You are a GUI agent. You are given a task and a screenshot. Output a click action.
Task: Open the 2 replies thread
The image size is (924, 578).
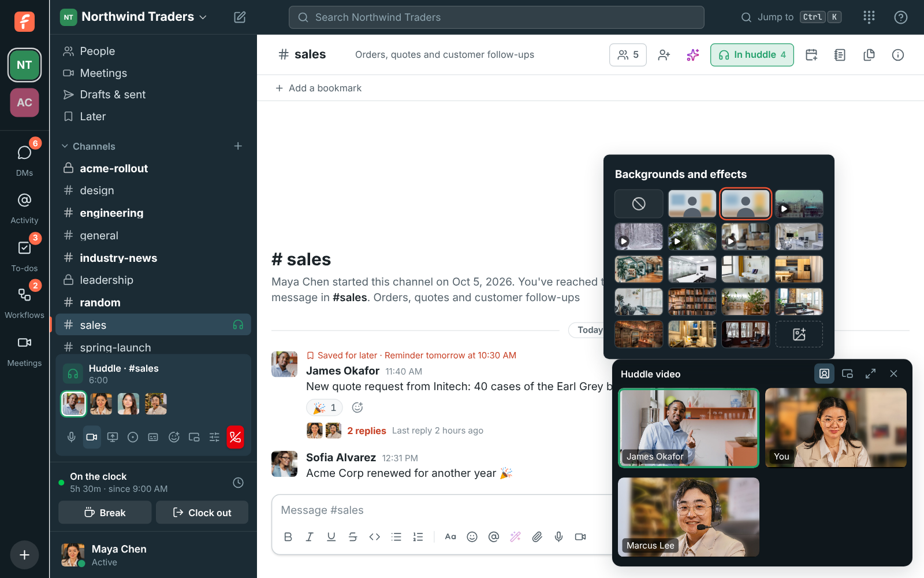[x=367, y=431]
